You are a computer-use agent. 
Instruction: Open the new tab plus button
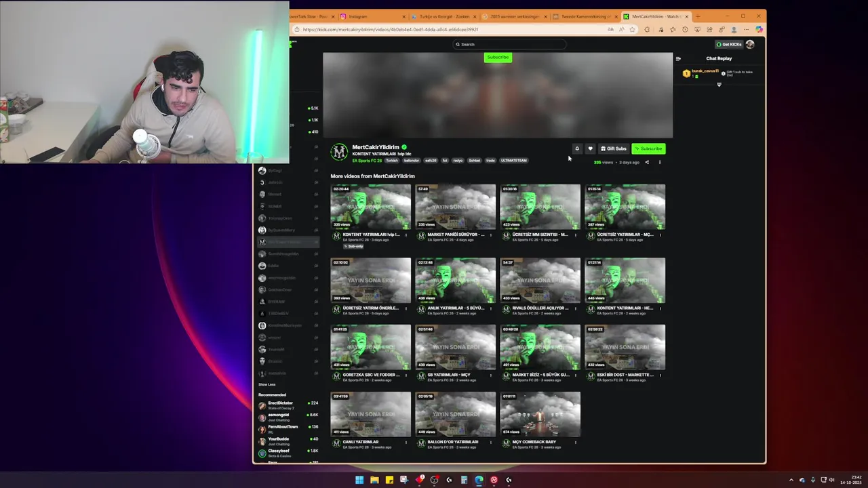click(698, 16)
